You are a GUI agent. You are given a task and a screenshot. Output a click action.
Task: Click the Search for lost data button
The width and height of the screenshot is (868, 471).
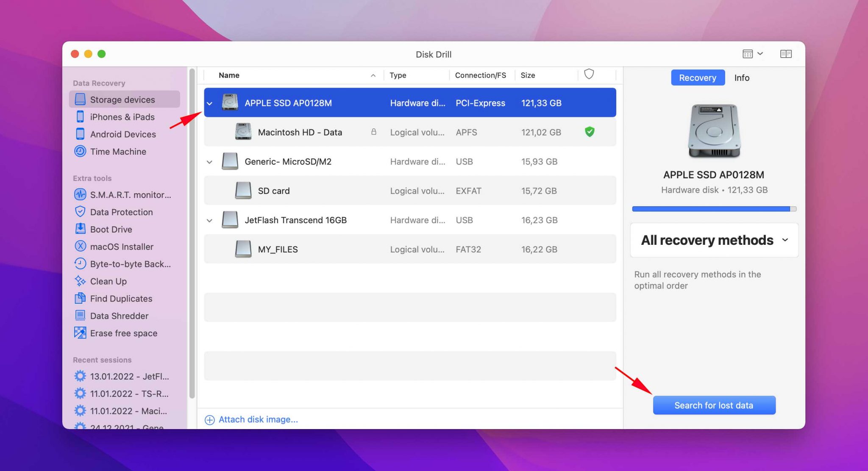point(714,405)
